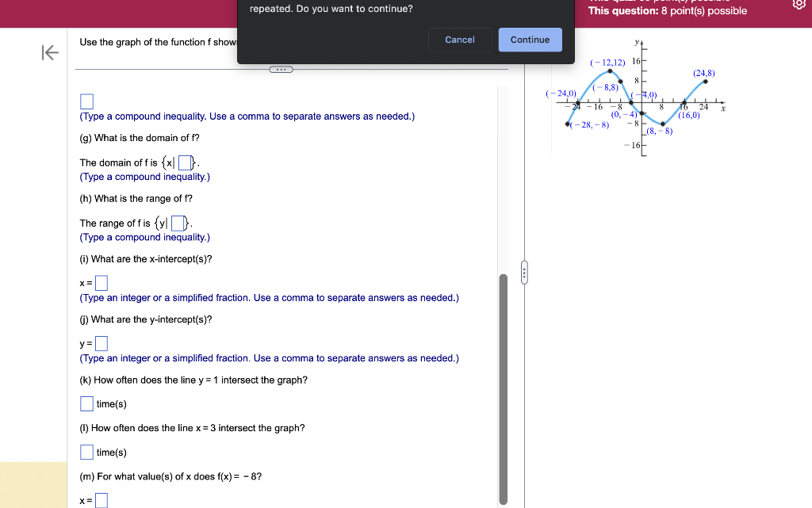The height and width of the screenshot is (508, 812).
Task: Select the Cancel button in the dialog
Action: 460,40
